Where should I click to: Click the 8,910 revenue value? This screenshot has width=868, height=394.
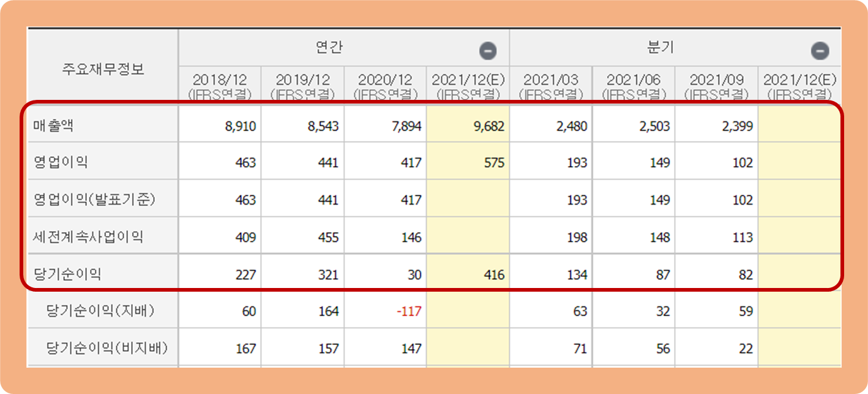239,127
